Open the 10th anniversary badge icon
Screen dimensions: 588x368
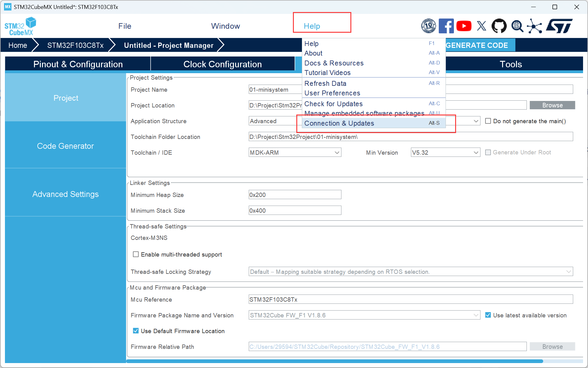429,26
